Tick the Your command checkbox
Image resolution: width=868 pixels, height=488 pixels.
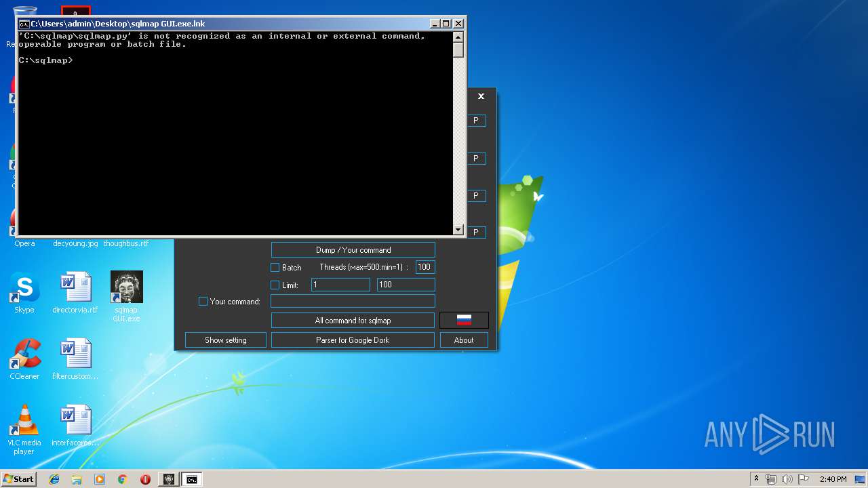point(203,301)
